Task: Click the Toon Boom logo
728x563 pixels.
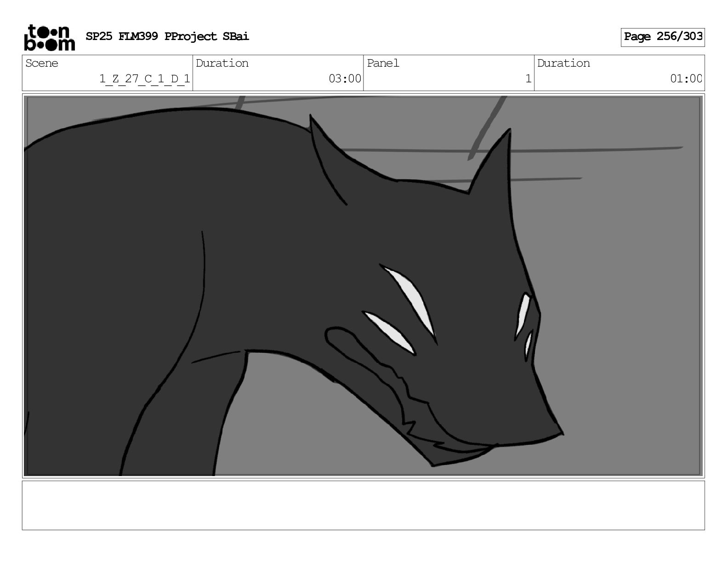Action: [49, 37]
